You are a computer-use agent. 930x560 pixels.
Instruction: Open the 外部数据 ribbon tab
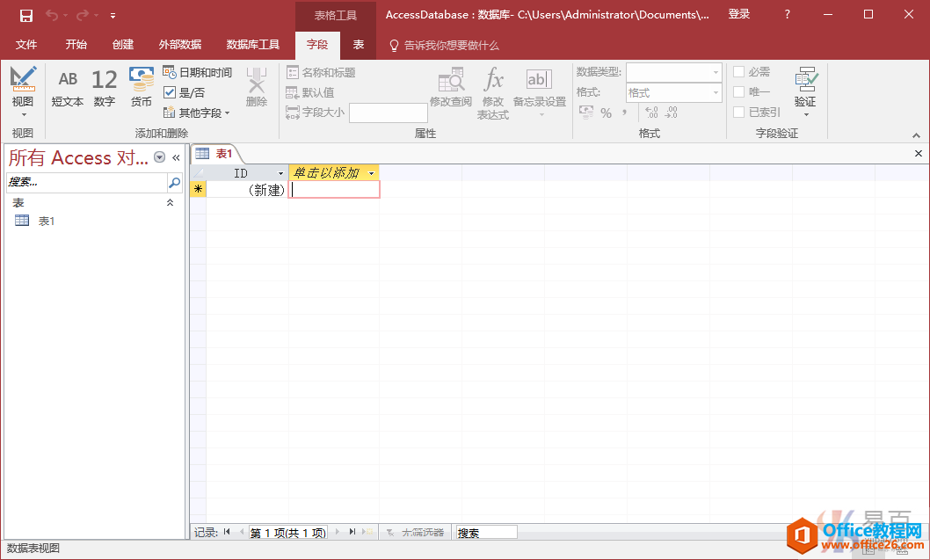180,45
